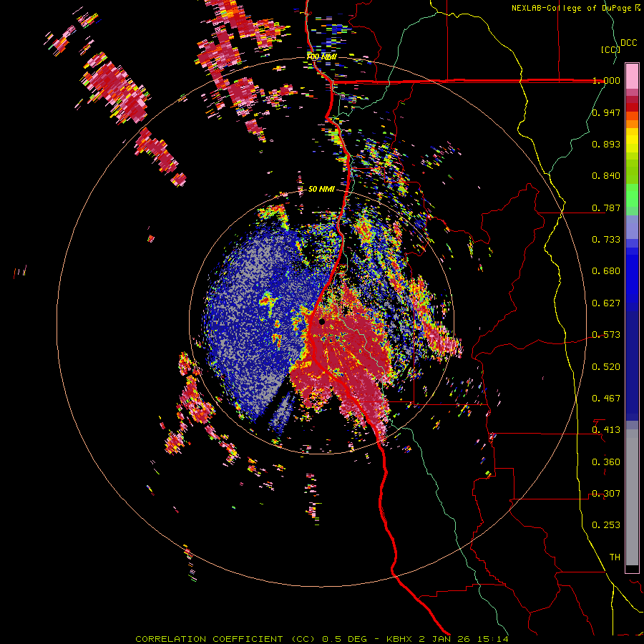Click the 100 NMI range ring label
The width and height of the screenshot is (644, 644).
[321, 57]
